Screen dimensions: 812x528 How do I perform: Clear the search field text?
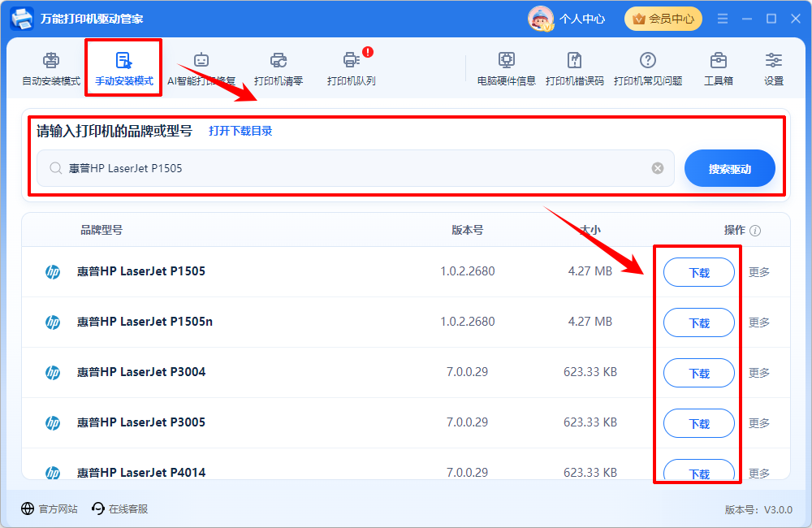(x=658, y=168)
